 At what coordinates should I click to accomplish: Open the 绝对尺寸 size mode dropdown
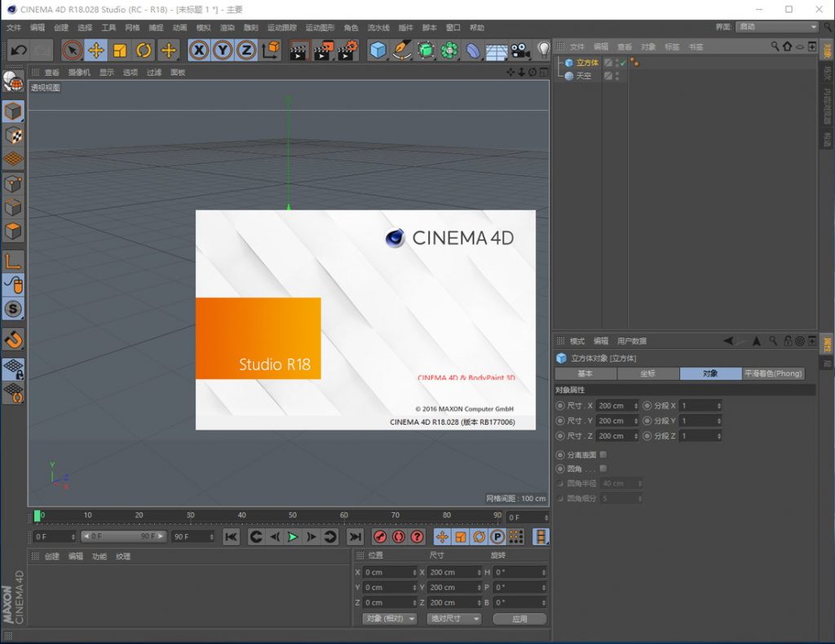(x=454, y=619)
